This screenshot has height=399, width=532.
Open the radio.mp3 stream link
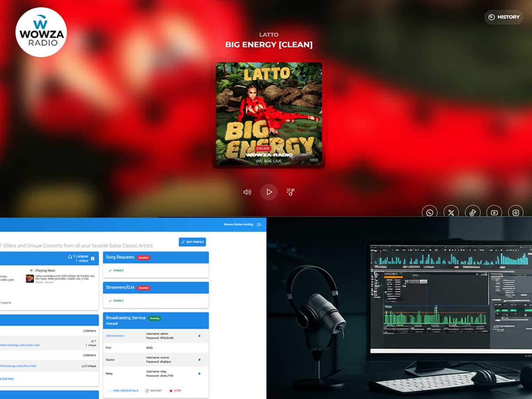coord(20,345)
